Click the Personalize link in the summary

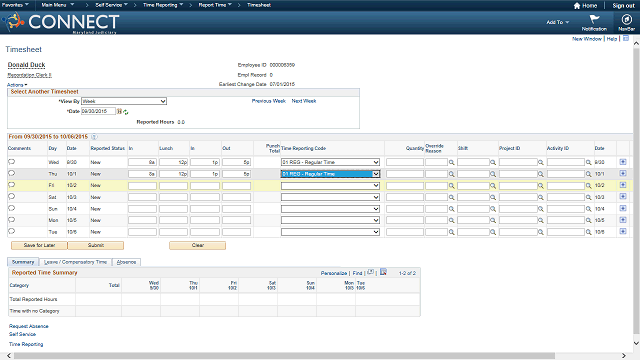[x=333, y=273]
